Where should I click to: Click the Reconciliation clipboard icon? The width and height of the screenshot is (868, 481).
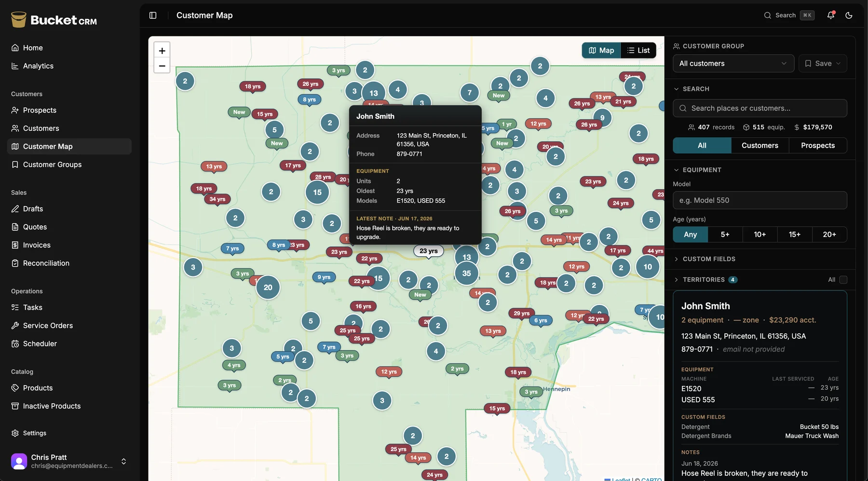[15, 263]
